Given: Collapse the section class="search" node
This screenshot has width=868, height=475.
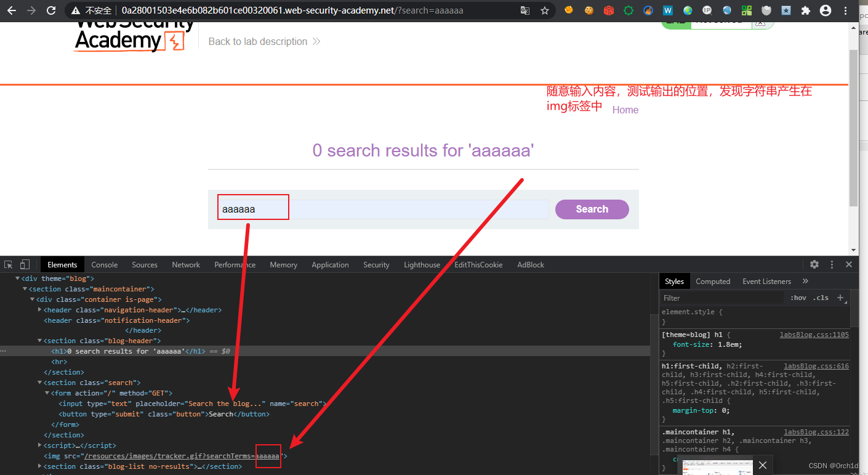Looking at the screenshot, I should (x=39, y=383).
